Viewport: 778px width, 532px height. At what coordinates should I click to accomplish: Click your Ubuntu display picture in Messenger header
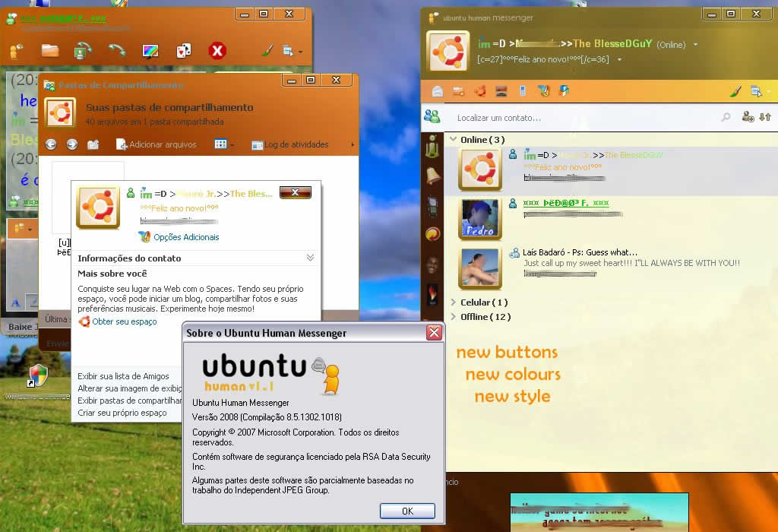tap(448, 51)
